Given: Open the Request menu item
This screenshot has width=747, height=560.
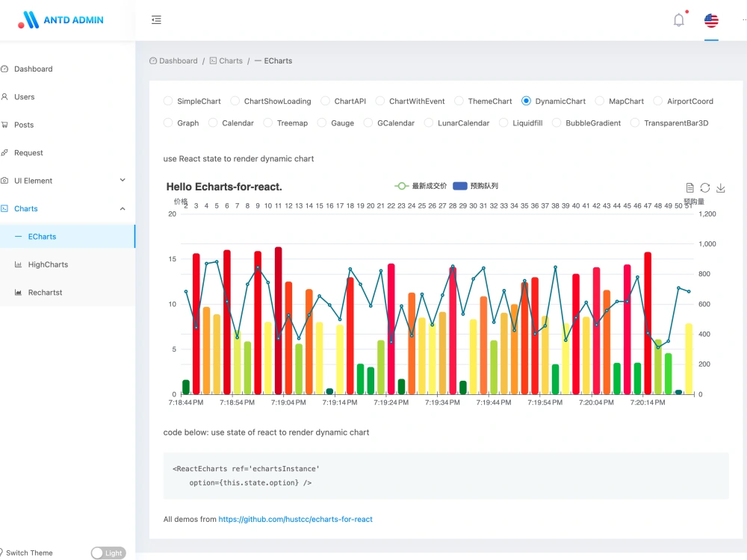Looking at the screenshot, I should 68,153.
